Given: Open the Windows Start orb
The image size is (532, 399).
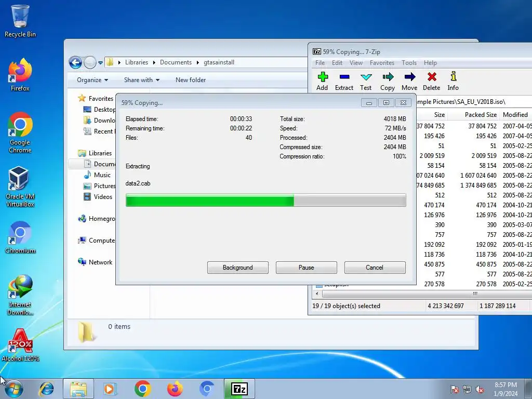Looking at the screenshot, I should click(x=14, y=389).
